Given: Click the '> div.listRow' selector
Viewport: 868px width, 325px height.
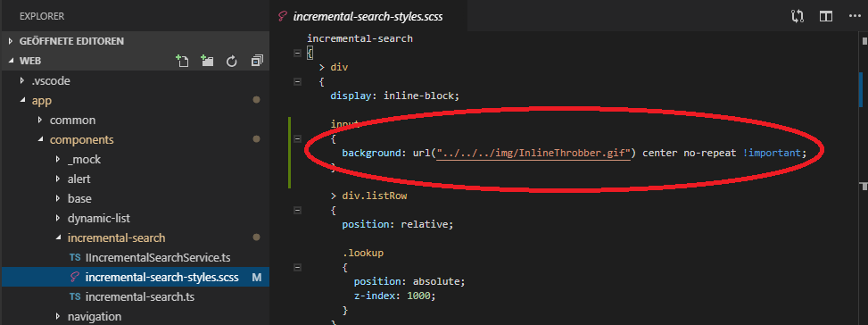Looking at the screenshot, I should click(x=368, y=196).
